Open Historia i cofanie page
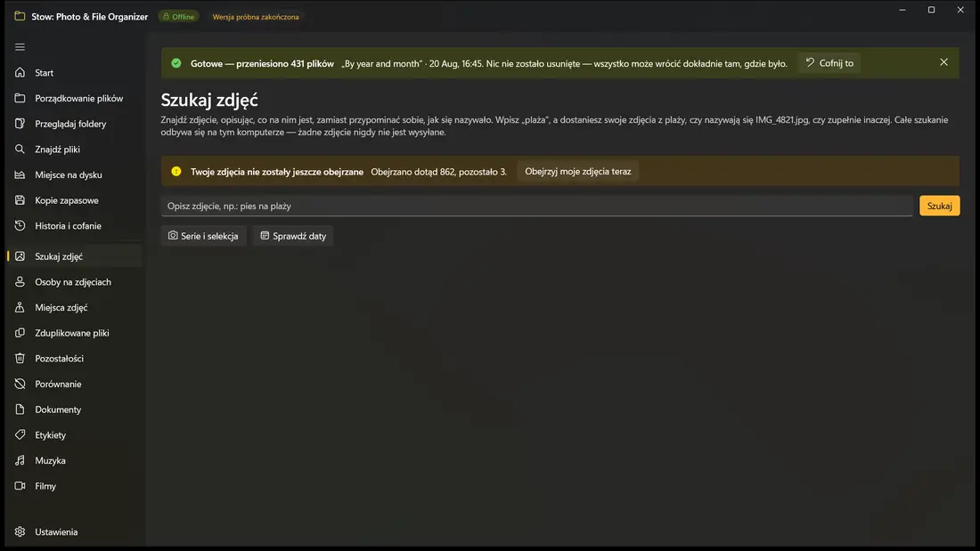The image size is (980, 551). 75,225
